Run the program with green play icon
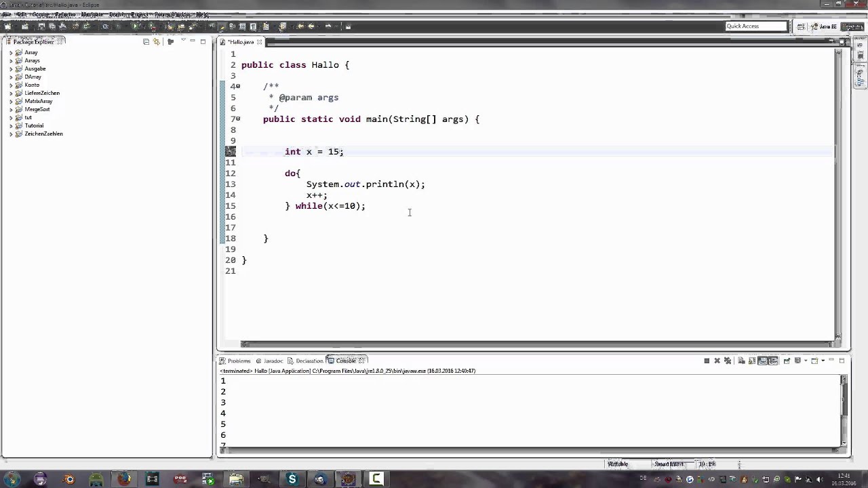This screenshot has width=868, height=488. coord(135,26)
